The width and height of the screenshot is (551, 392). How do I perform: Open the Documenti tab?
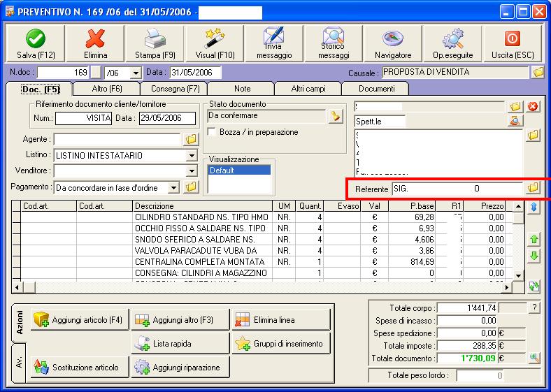pos(376,89)
